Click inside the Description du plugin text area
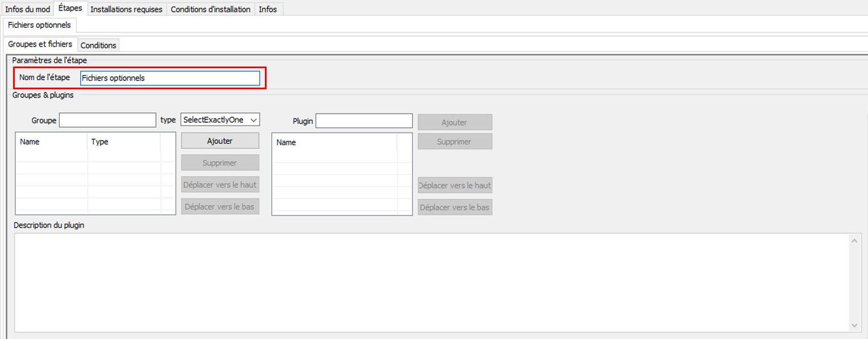The height and width of the screenshot is (339, 868). click(432, 282)
